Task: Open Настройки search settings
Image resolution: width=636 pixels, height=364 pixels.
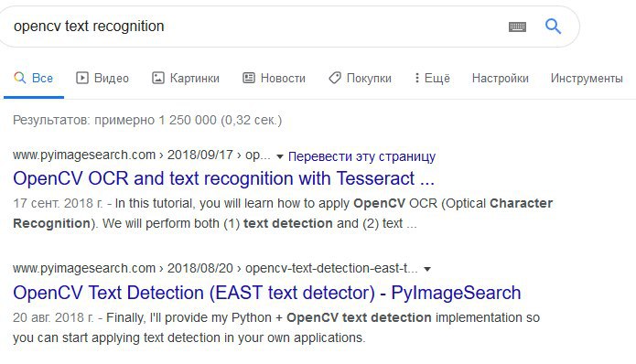Action: tap(501, 78)
